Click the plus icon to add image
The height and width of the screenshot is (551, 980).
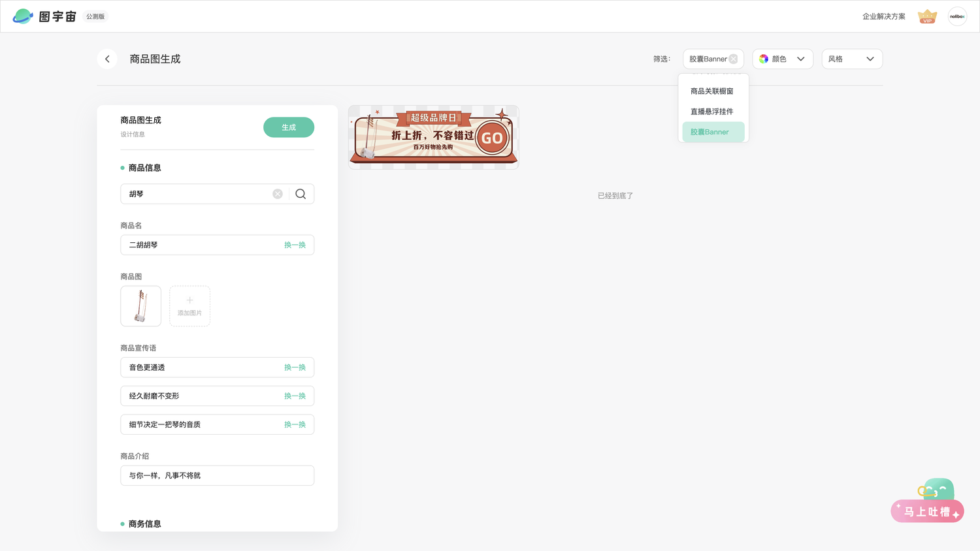[189, 300]
